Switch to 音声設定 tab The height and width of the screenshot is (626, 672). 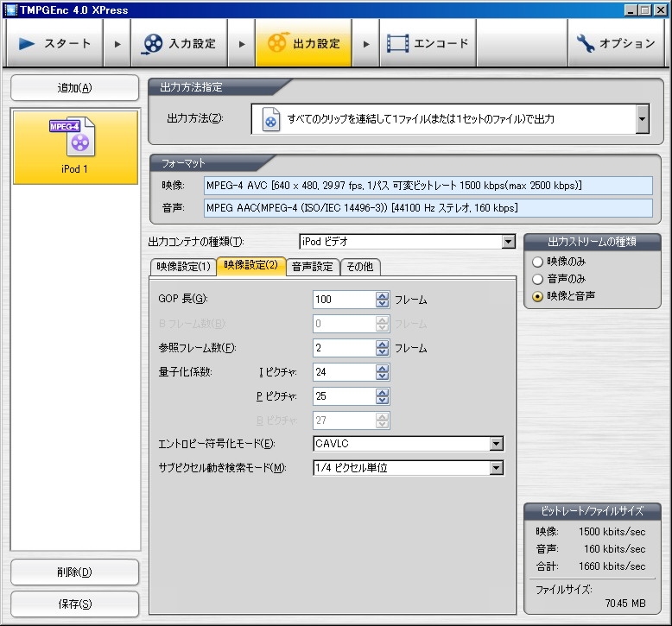313,267
